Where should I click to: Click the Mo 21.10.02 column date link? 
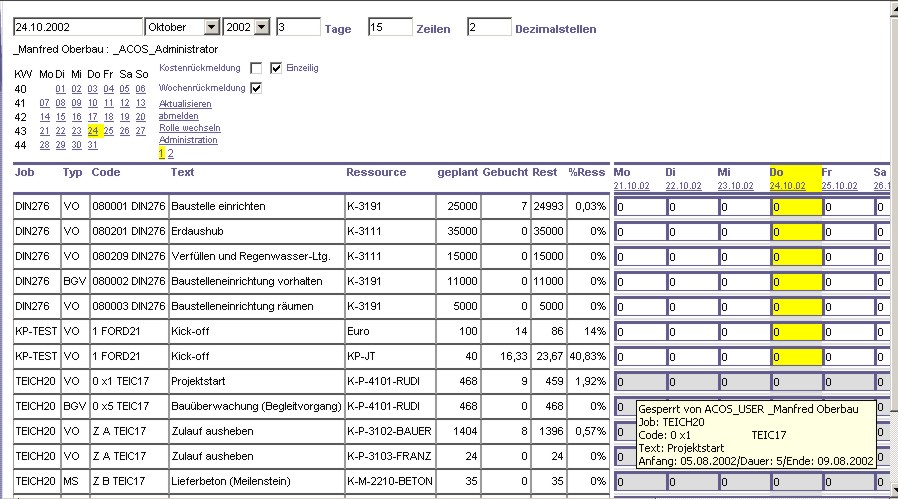point(631,186)
